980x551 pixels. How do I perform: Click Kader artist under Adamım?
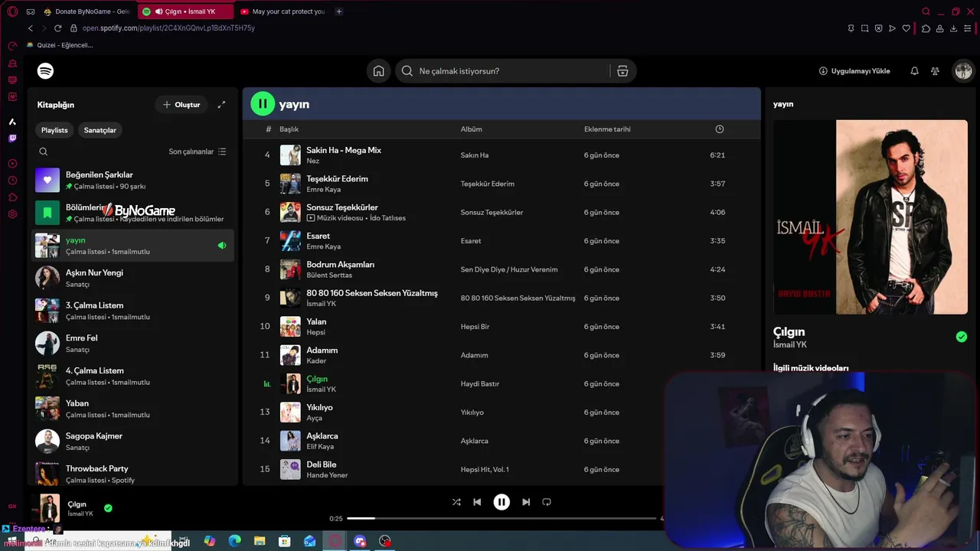pos(316,361)
